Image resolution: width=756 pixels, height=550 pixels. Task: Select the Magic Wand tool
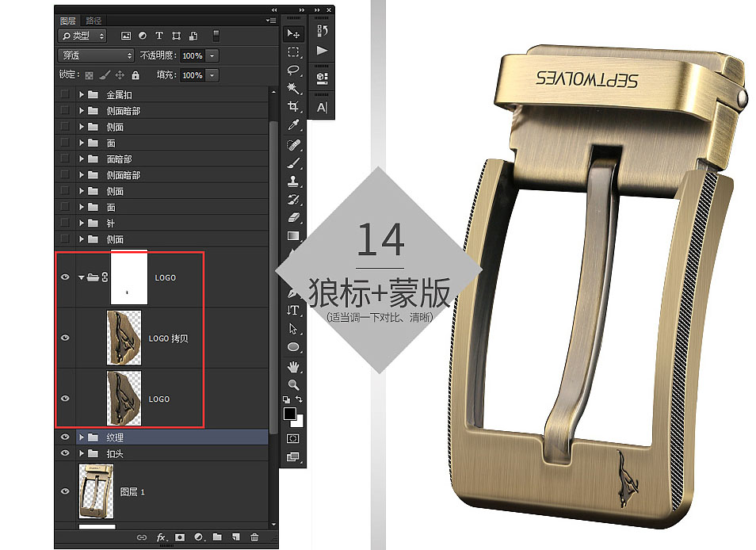point(293,88)
